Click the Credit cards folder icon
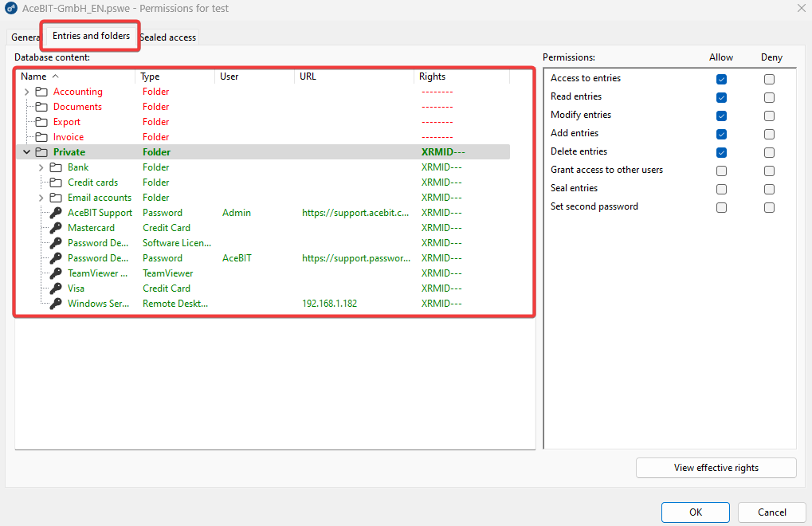 click(x=56, y=183)
